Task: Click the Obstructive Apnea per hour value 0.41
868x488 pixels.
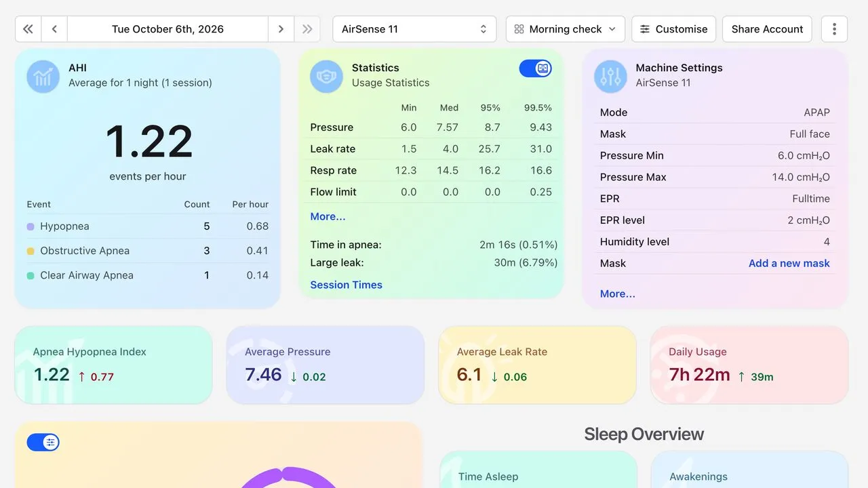Action: 258,251
